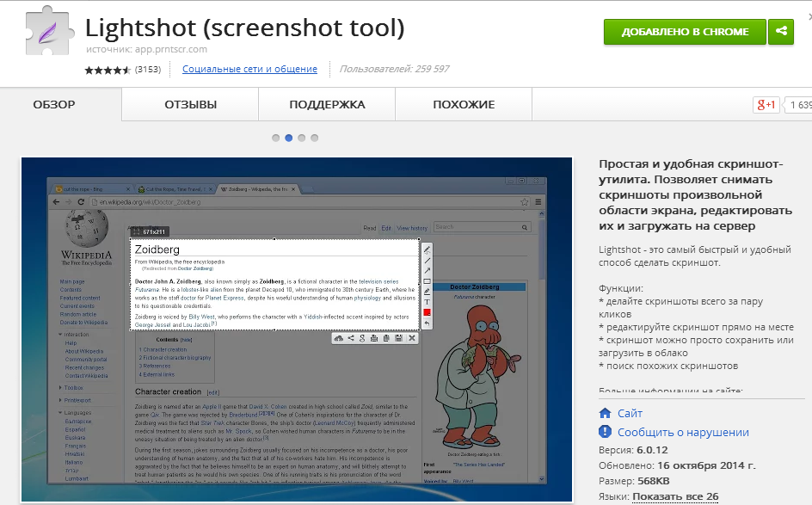Click the print icon in the Lightshot toolbar
812x505 pixels.
[374, 338]
